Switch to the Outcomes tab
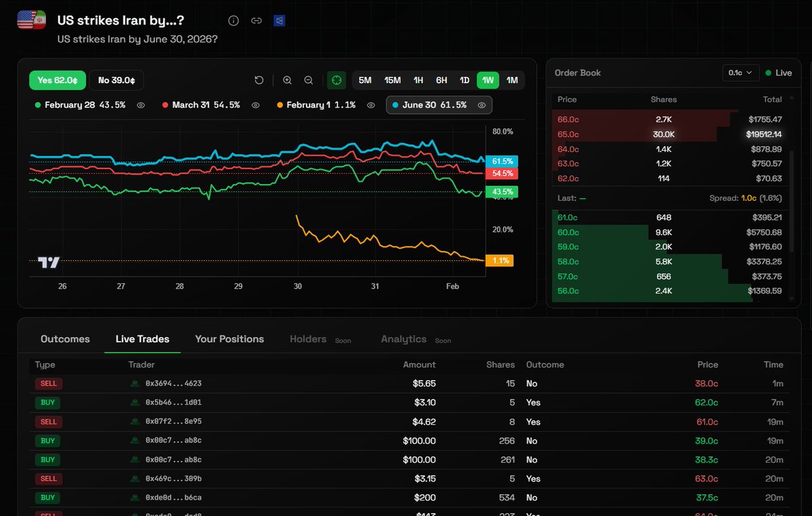Screen dimensions: 812x516 pos(65,339)
